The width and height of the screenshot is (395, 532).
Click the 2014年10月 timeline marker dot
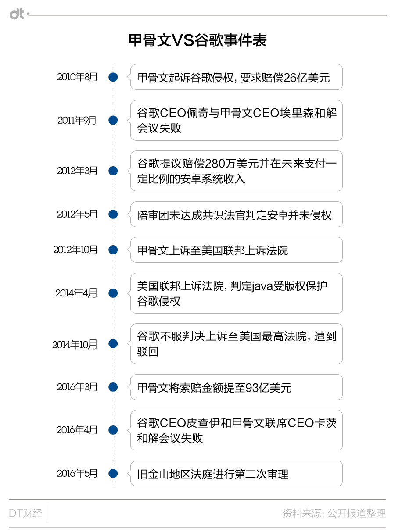[113, 343]
